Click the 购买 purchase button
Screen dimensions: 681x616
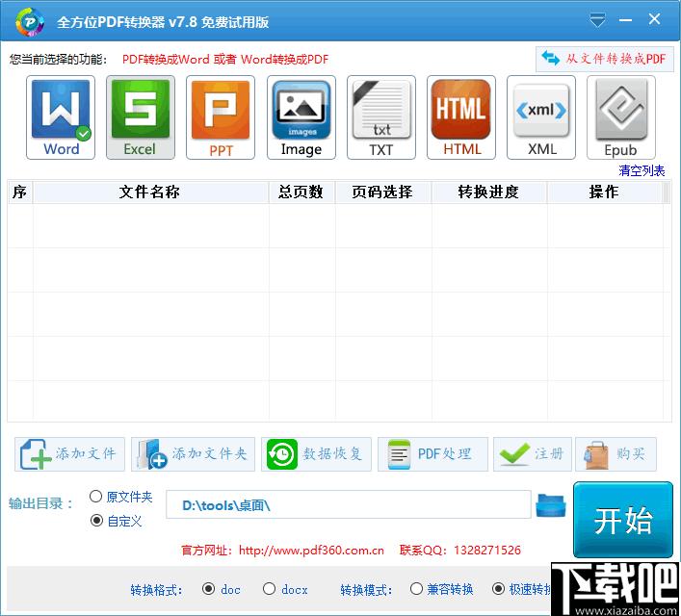(616, 454)
